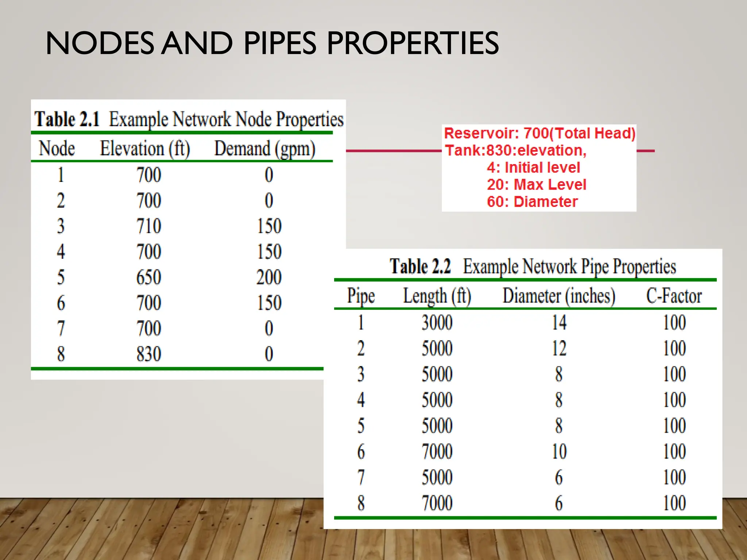
Task: Select diameter value '12' for pipe 2
Action: click(x=559, y=349)
